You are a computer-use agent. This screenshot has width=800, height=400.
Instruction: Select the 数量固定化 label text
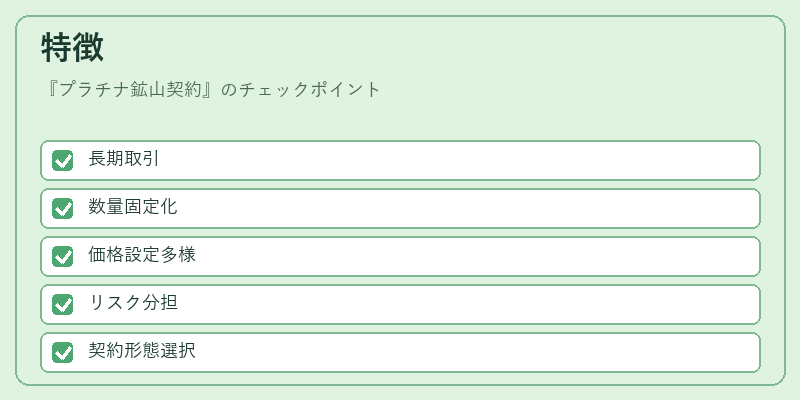pyautogui.click(x=133, y=207)
